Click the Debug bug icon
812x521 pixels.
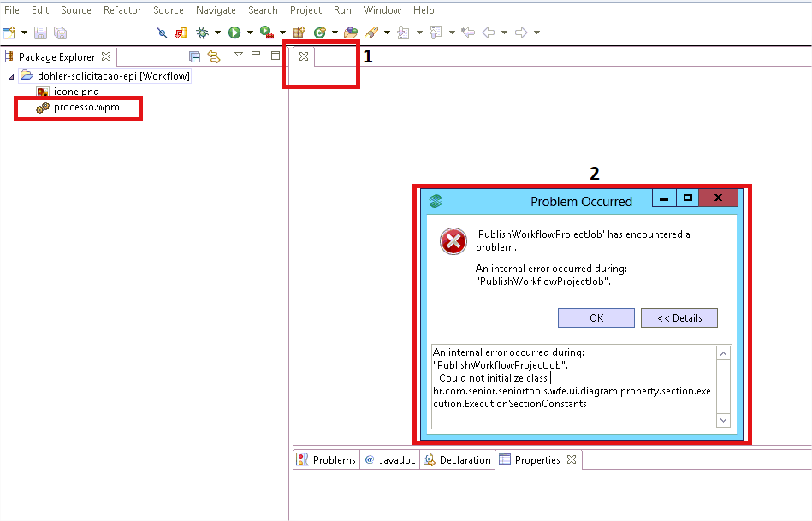pyautogui.click(x=202, y=33)
